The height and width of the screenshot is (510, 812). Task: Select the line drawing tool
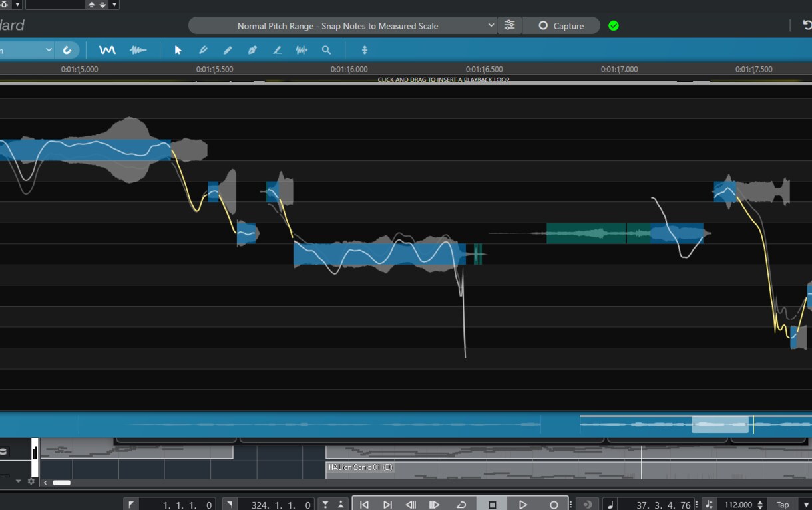coord(277,50)
